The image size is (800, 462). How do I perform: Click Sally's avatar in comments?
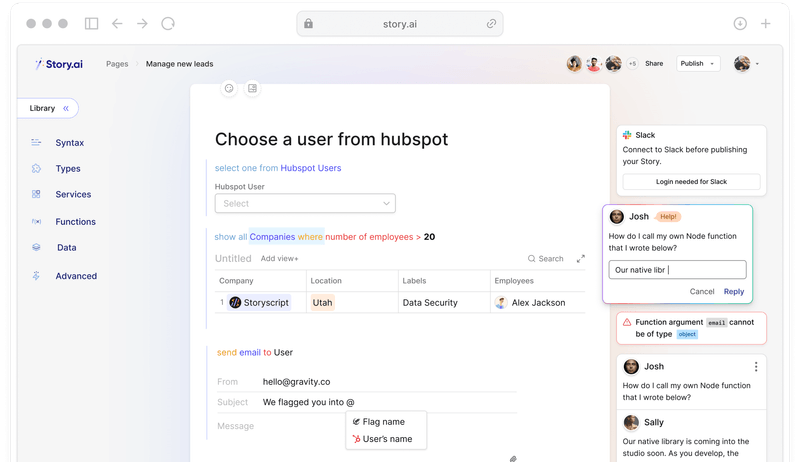tap(631, 422)
